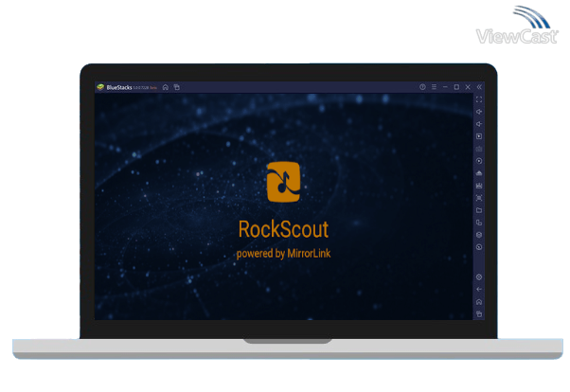Click the Android recents icon in sidebar

(x=479, y=313)
